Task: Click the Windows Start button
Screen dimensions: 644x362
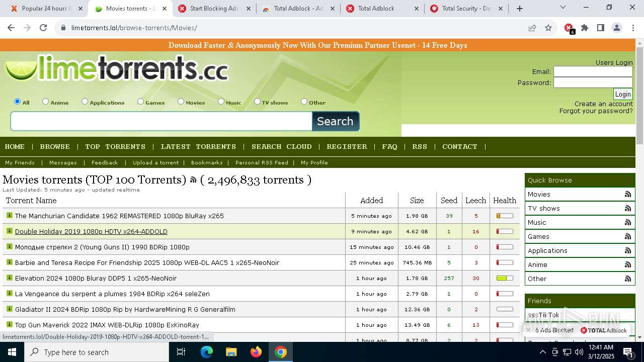Action: (12, 352)
